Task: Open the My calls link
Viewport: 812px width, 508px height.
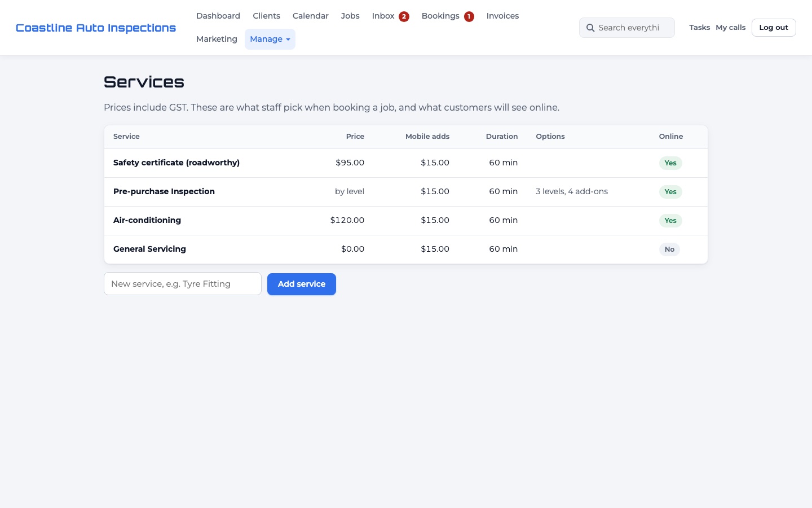Action: (731, 27)
